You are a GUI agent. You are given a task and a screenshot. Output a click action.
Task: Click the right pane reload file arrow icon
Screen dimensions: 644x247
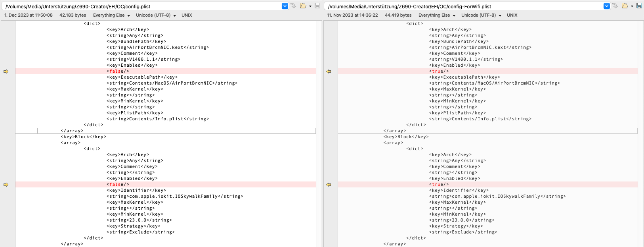tap(615, 6)
